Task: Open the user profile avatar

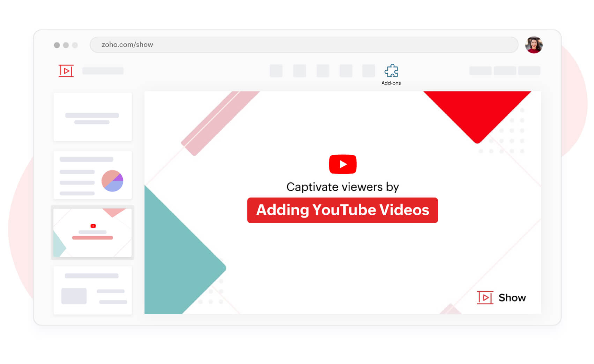Action: coord(534,45)
